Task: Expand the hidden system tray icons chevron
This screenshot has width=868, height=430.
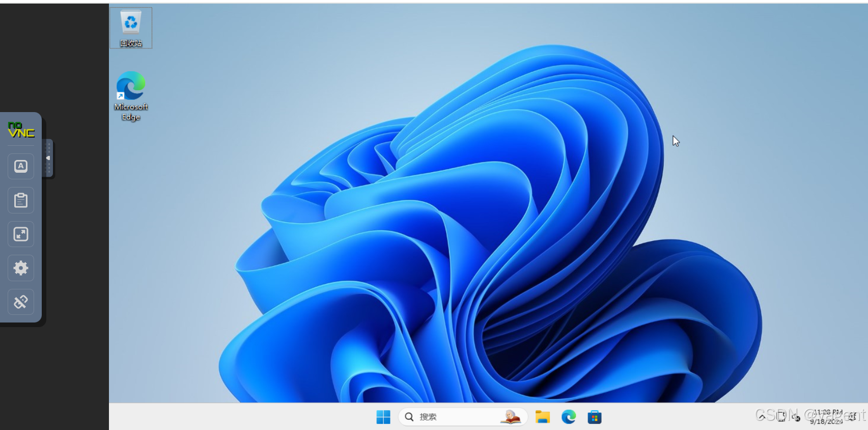Action: pos(762,417)
